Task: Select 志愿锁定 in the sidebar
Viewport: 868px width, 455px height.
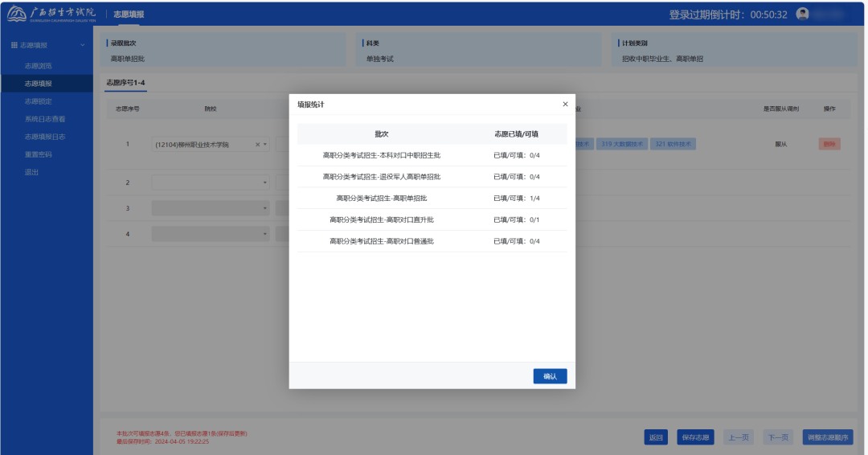Action: click(38, 101)
